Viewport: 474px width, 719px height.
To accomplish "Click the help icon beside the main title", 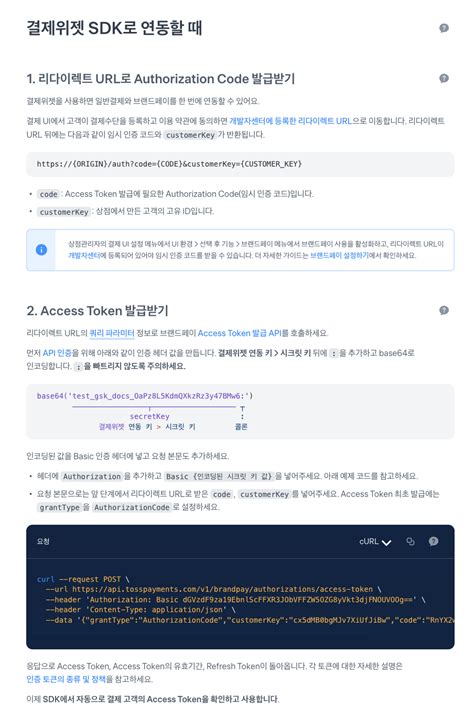I will [x=444, y=28].
